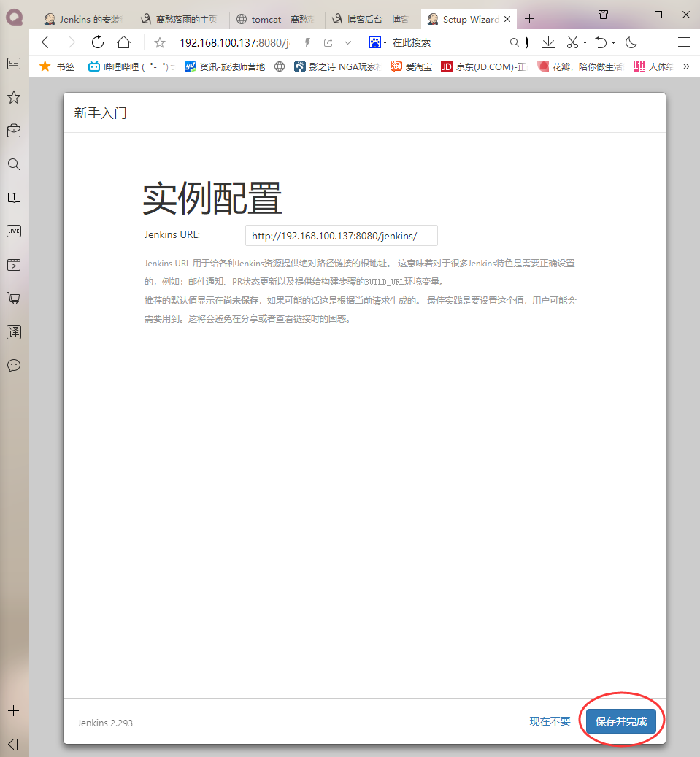Click the 新手入门 header text
Viewport: 700px width, 757px height.
pos(101,113)
